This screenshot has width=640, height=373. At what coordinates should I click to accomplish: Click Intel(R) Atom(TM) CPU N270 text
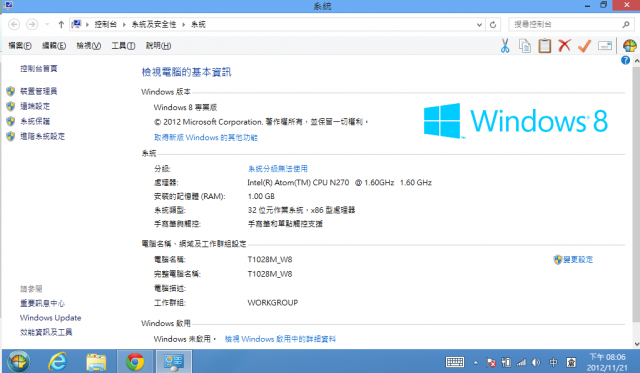coord(298,182)
